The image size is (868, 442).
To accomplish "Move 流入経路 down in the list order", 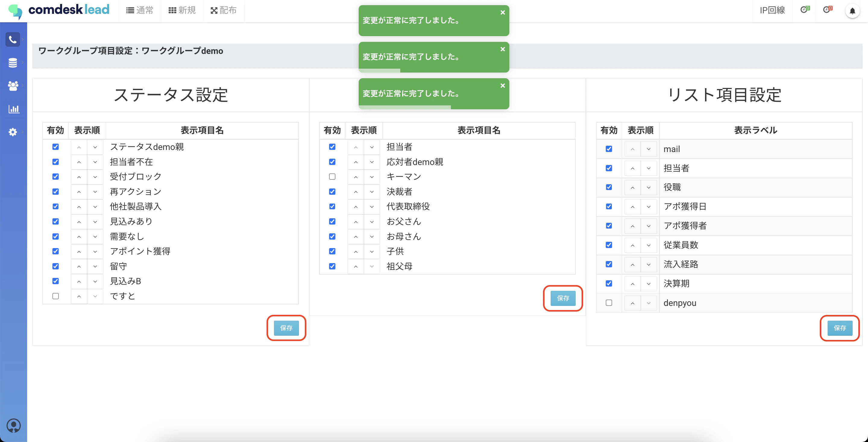I will [x=648, y=265].
